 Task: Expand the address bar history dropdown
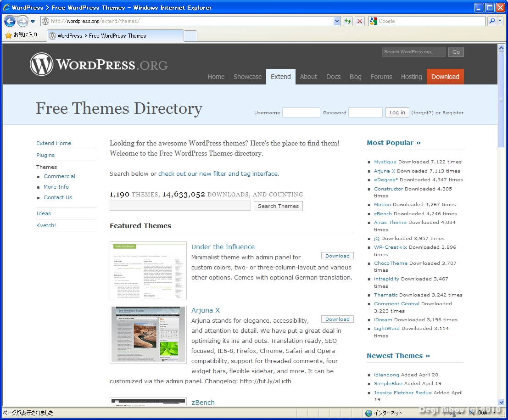click(337, 21)
